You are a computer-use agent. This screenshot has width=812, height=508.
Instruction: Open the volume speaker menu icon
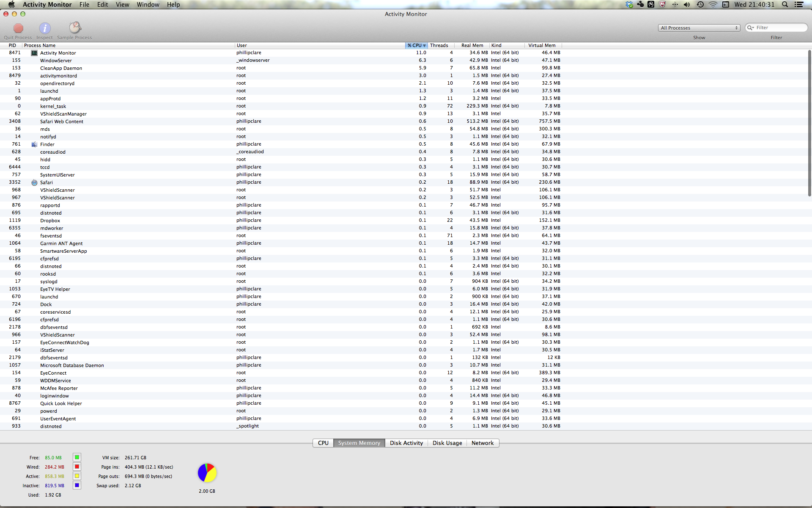687,5
